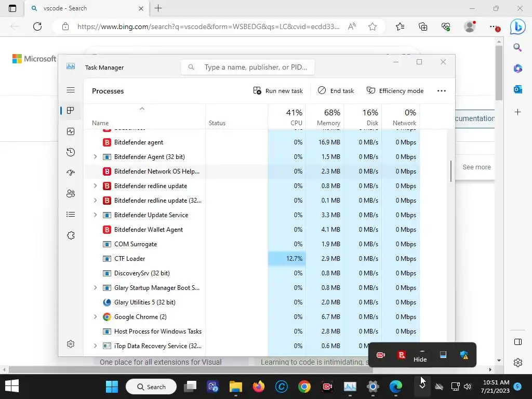
Task: Click Run new task button
Action: click(278, 90)
